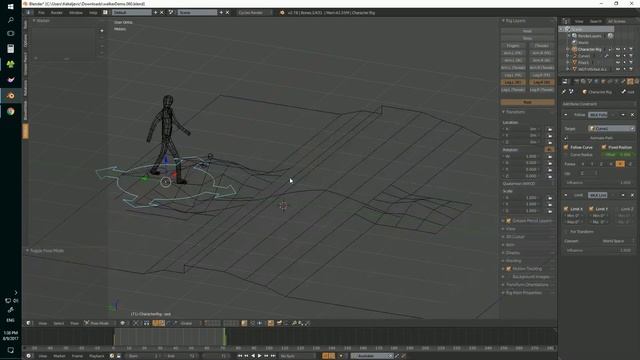Collapse the Follow Path constraint panel
Image resolution: width=640 pixels, height=360 pixels.
point(566,115)
